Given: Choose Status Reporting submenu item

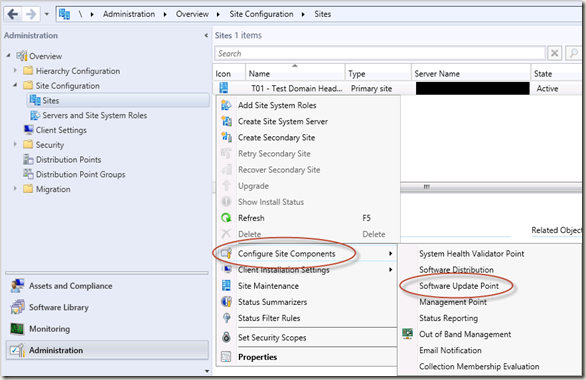Looking at the screenshot, I should pos(448,318).
